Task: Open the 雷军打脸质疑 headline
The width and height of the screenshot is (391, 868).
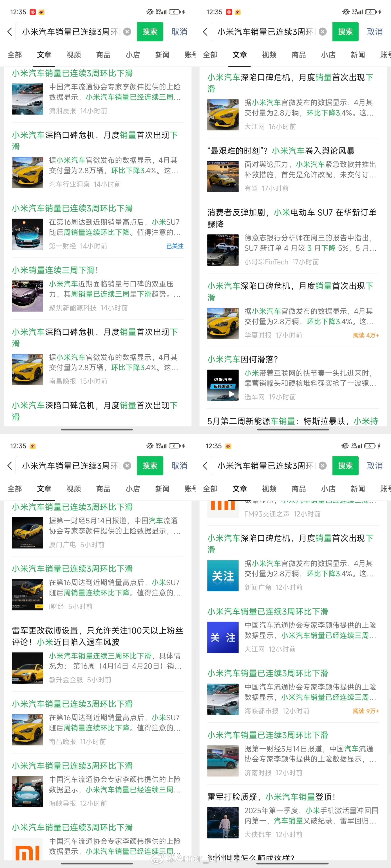Action: (x=271, y=797)
